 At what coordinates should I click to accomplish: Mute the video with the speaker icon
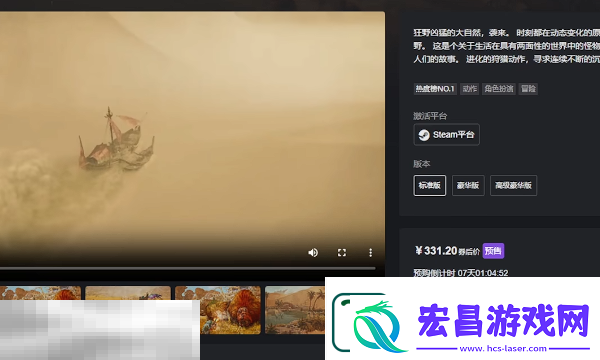313,252
